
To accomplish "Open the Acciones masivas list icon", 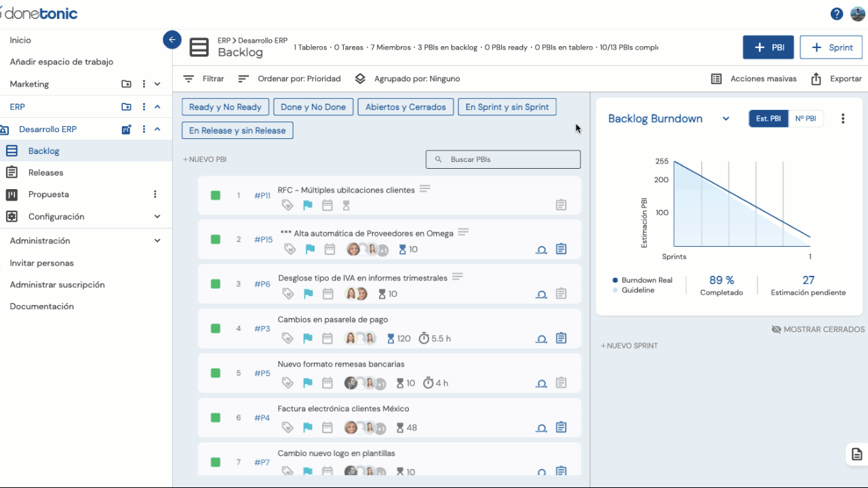I will pyautogui.click(x=716, y=79).
